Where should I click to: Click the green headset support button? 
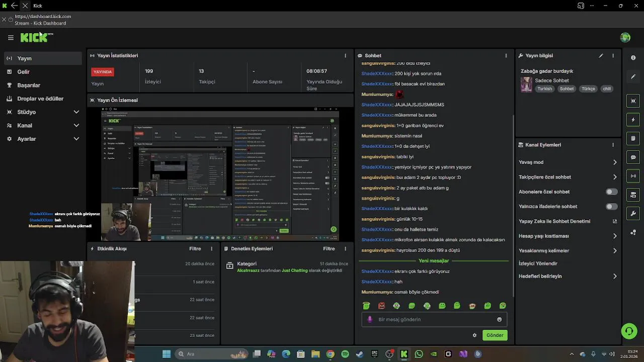click(628, 331)
